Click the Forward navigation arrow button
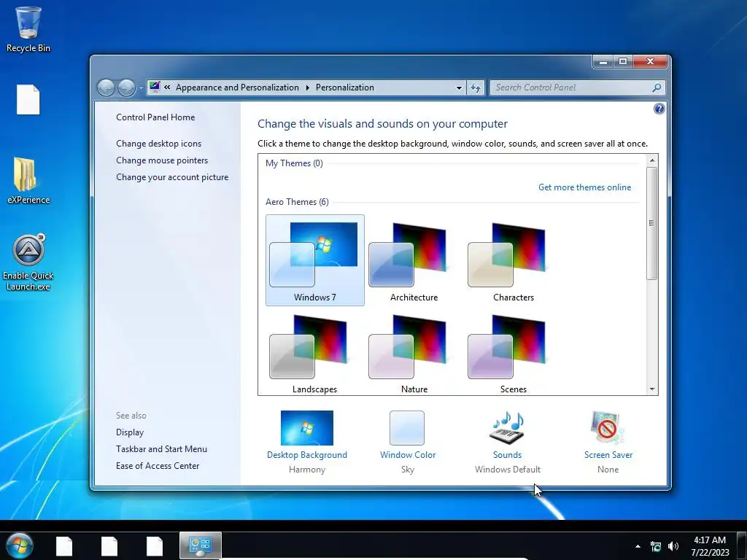Image resolution: width=747 pixels, height=560 pixels. pos(126,87)
